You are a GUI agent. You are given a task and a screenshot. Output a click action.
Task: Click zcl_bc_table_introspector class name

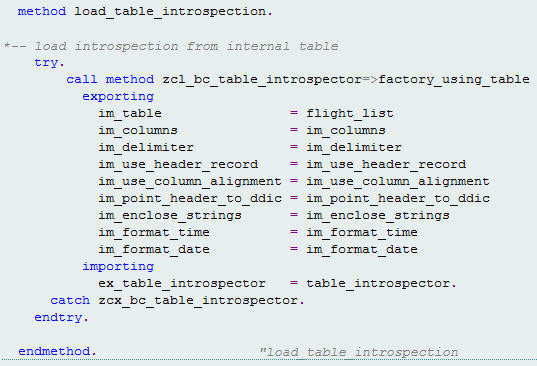262,79
